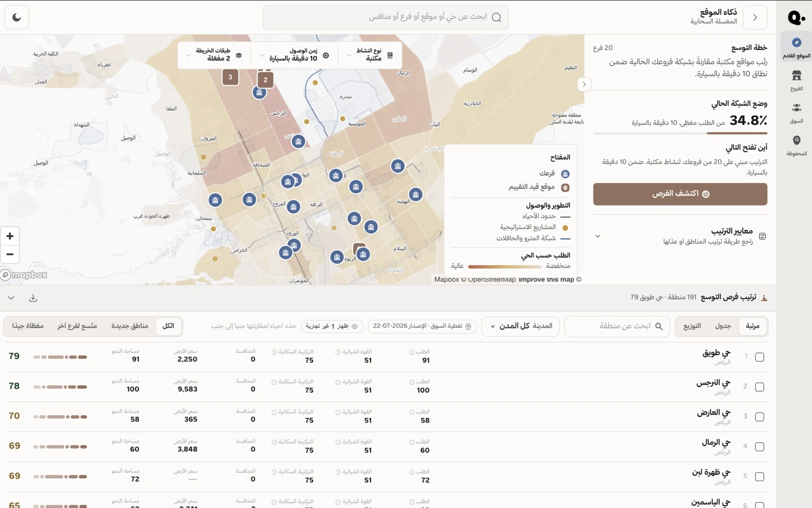Click branch marker near السلام on map
The width and height of the screenshot is (812, 508).
click(x=363, y=254)
